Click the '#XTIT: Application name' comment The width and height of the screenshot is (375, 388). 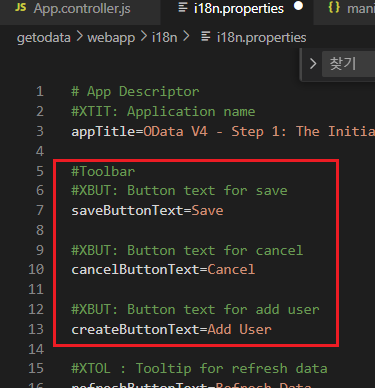163,111
